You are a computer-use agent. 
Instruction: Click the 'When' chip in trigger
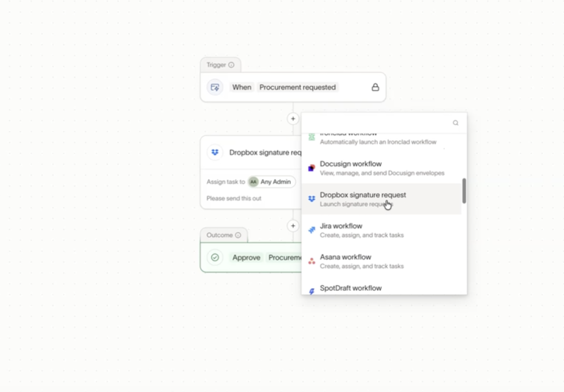(x=242, y=87)
